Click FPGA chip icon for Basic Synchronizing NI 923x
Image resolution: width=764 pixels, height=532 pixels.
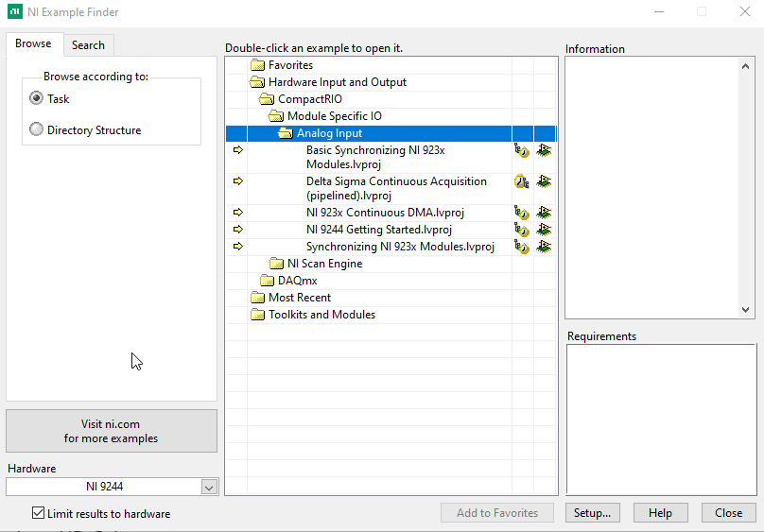(544, 150)
